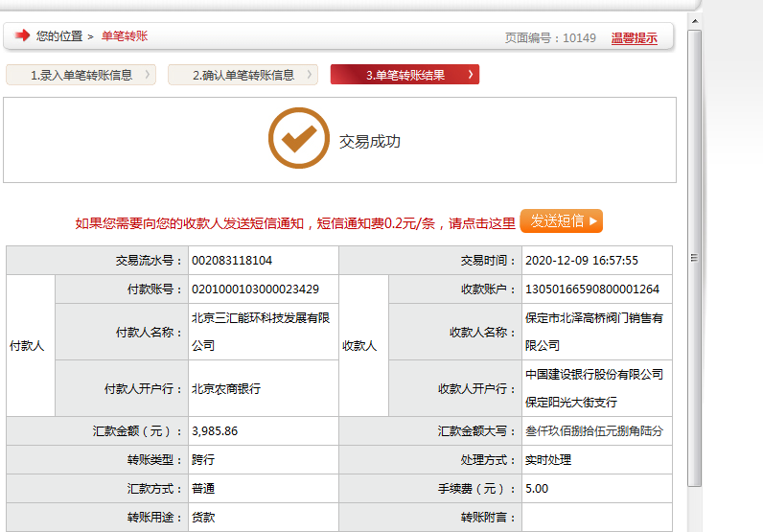Click payee account number 13050166590800001264
This screenshot has width=763, height=532.
pos(591,289)
